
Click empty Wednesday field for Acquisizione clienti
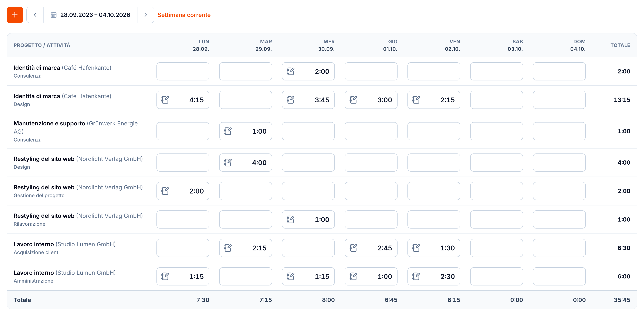pyautogui.click(x=308, y=248)
